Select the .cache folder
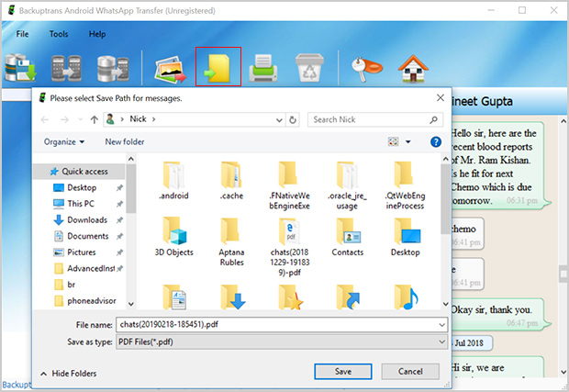The image size is (569, 392). (x=231, y=180)
